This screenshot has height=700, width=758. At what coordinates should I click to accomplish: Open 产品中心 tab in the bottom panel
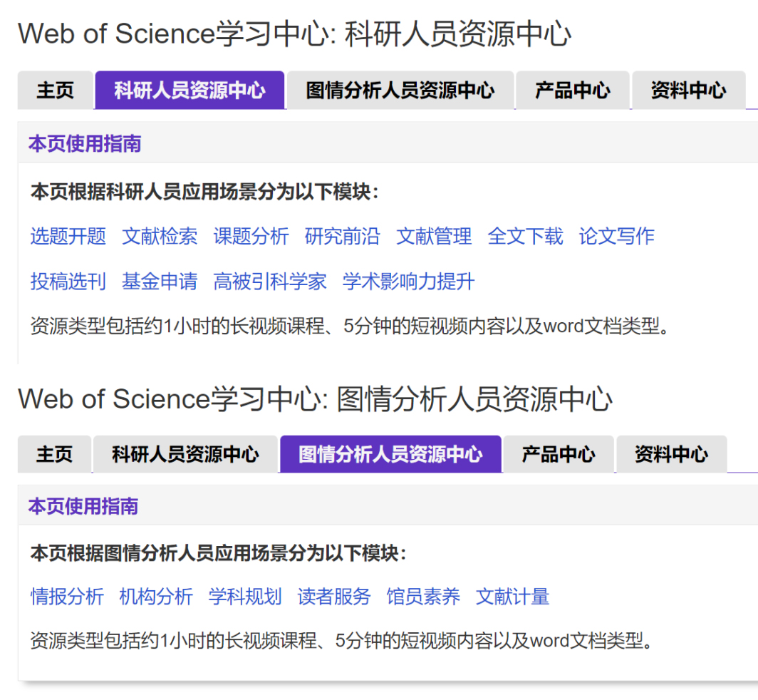pyautogui.click(x=559, y=454)
